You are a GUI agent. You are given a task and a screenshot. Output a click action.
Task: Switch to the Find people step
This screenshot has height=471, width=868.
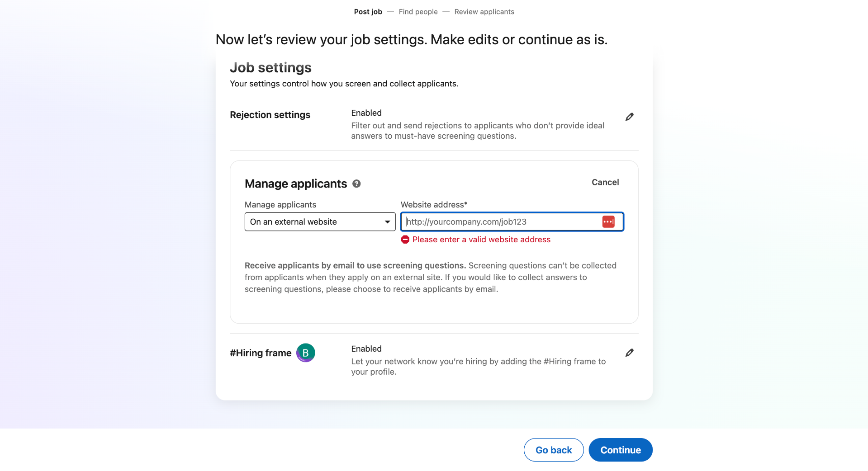(x=418, y=12)
